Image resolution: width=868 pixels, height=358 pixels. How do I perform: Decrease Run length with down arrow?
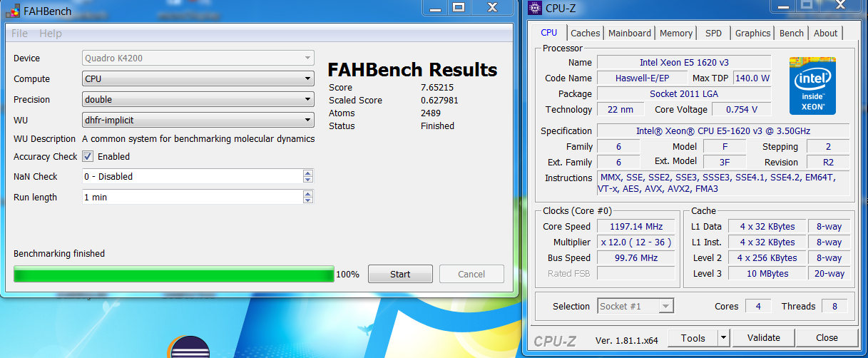pos(307,200)
